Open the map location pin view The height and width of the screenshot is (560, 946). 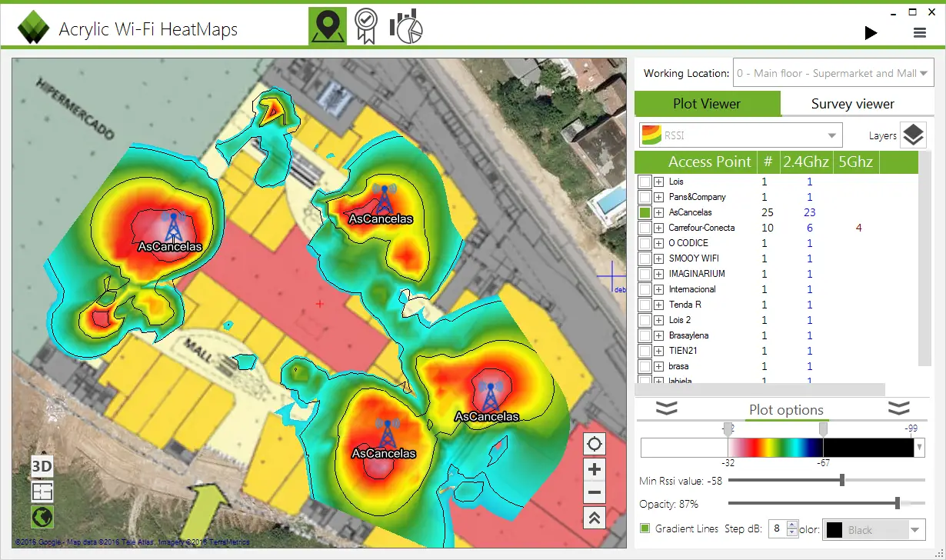(328, 27)
